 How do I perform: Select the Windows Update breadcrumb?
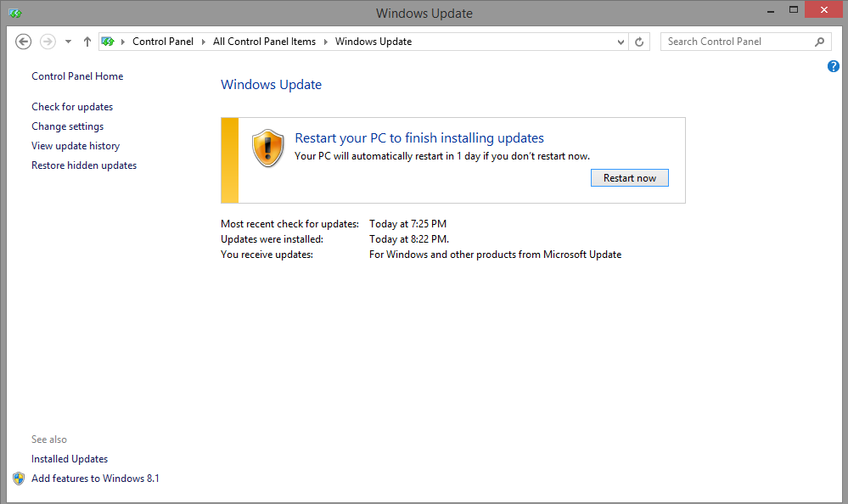[373, 42]
